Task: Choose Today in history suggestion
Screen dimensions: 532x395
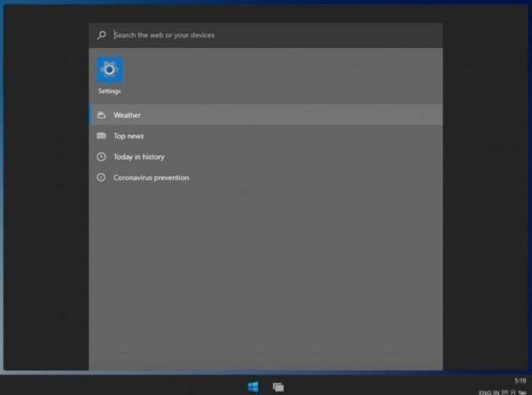Action: pos(266,156)
